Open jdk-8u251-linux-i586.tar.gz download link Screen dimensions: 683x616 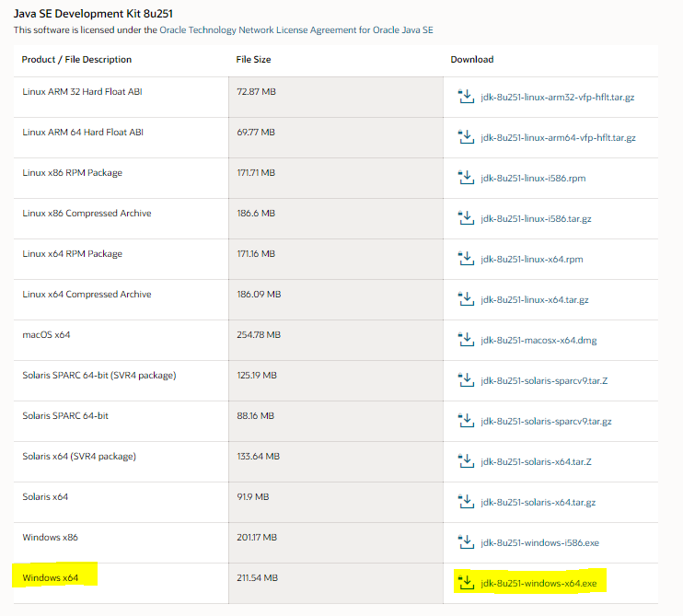pos(536,219)
